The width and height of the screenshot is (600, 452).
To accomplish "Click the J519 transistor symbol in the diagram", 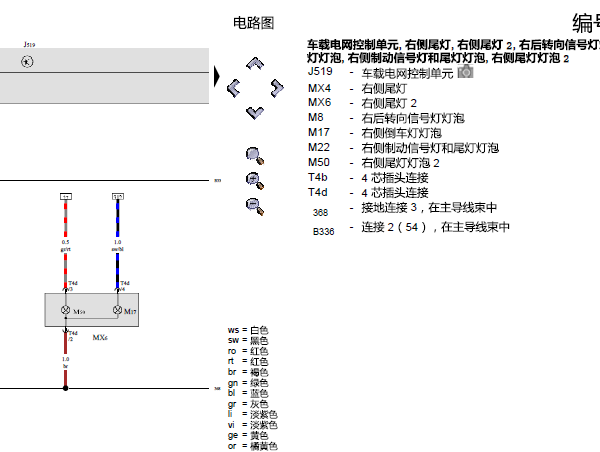I will pos(27,62).
